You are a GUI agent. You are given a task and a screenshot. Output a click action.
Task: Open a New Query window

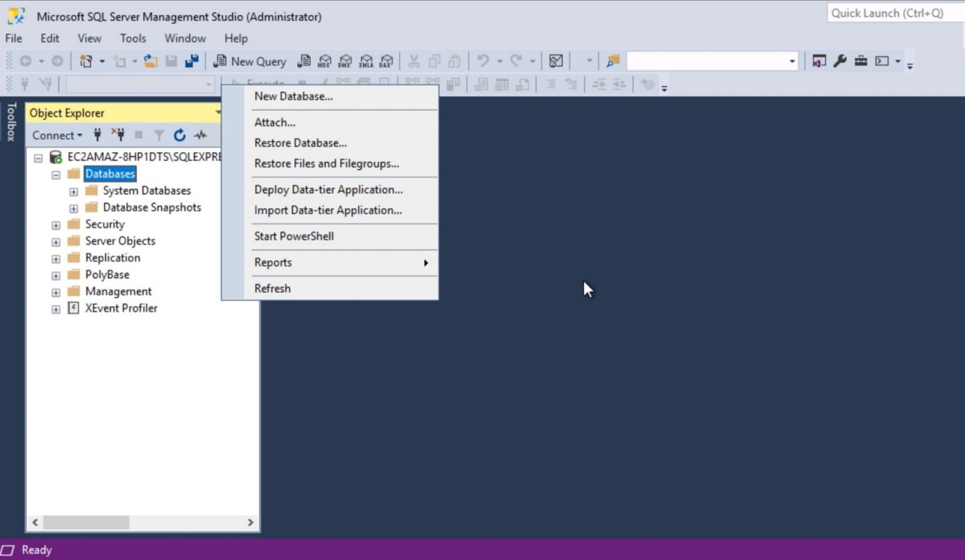(249, 61)
